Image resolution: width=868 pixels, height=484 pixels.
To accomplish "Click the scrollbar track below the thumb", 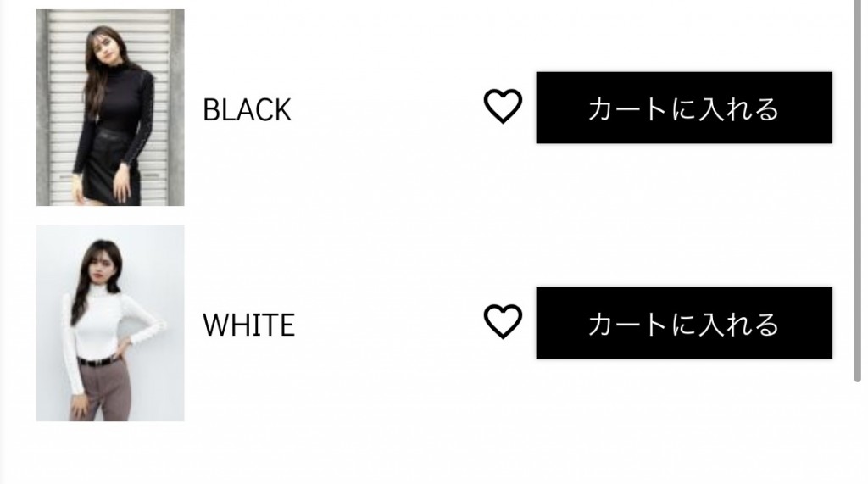I will coord(857,432).
